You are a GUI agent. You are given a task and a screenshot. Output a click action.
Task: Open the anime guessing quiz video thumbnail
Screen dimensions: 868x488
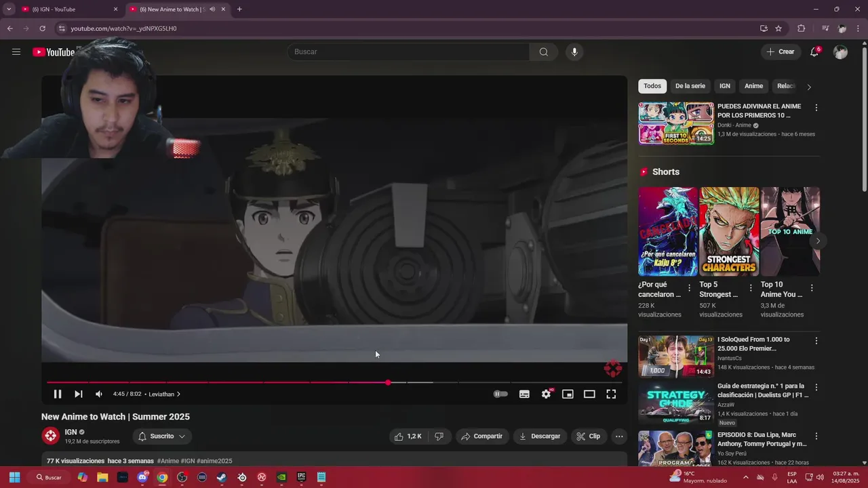click(676, 123)
